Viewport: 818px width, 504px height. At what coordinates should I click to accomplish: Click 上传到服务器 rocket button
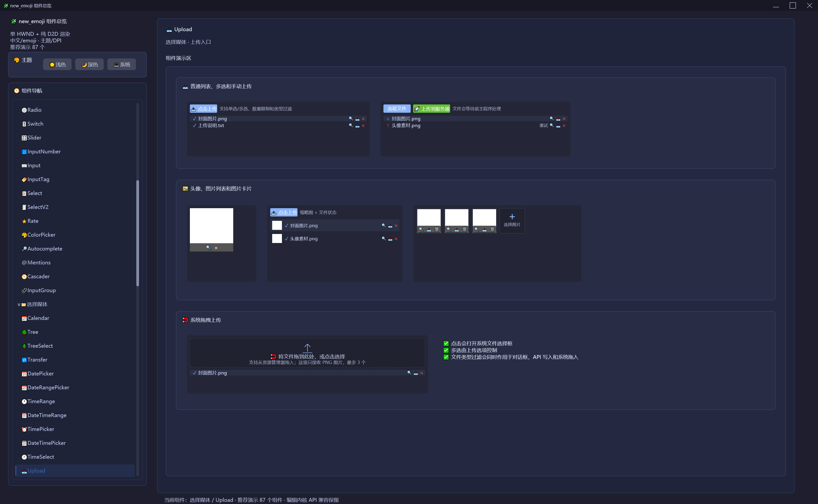click(x=431, y=109)
